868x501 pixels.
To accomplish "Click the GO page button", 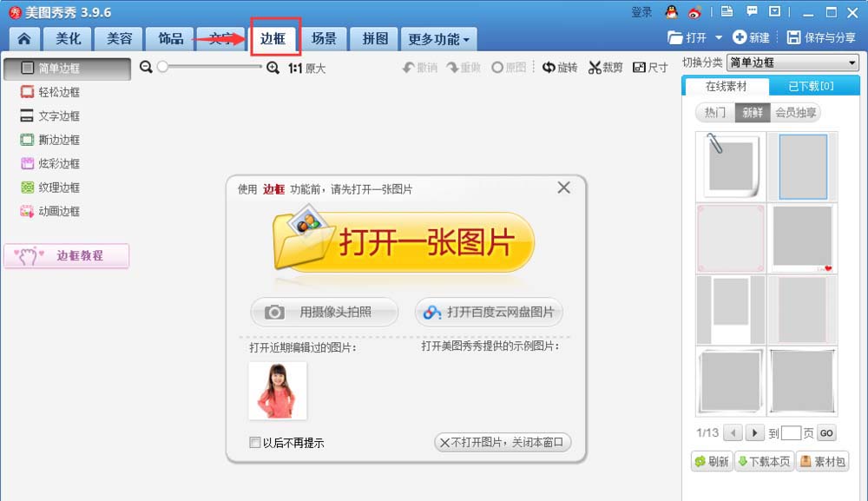I will 826,433.
